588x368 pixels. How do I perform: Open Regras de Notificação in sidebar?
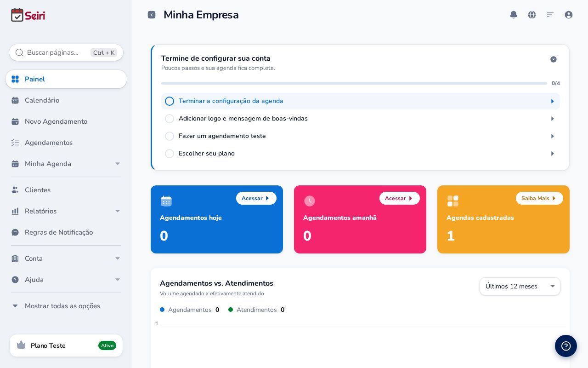[x=66, y=232]
